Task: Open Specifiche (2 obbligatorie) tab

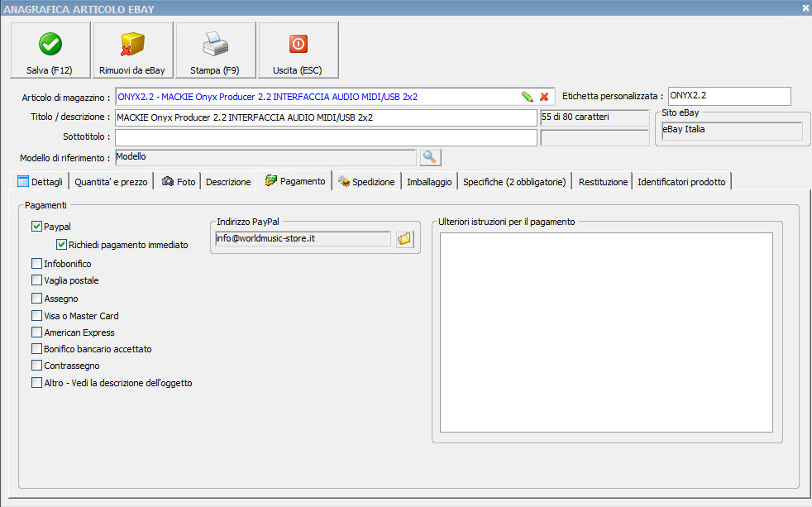Action: (x=514, y=182)
